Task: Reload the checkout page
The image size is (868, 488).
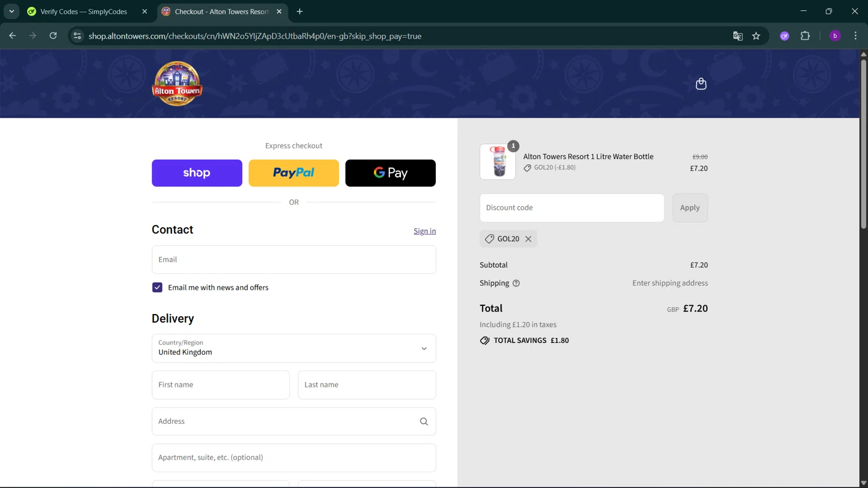Action: (x=53, y=36)
